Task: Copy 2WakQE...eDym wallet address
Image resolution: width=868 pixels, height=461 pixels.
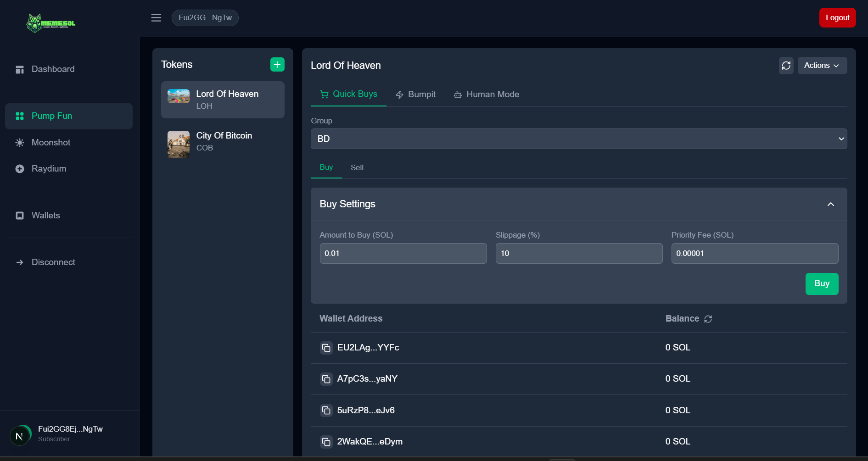Action: click(326, 442)
